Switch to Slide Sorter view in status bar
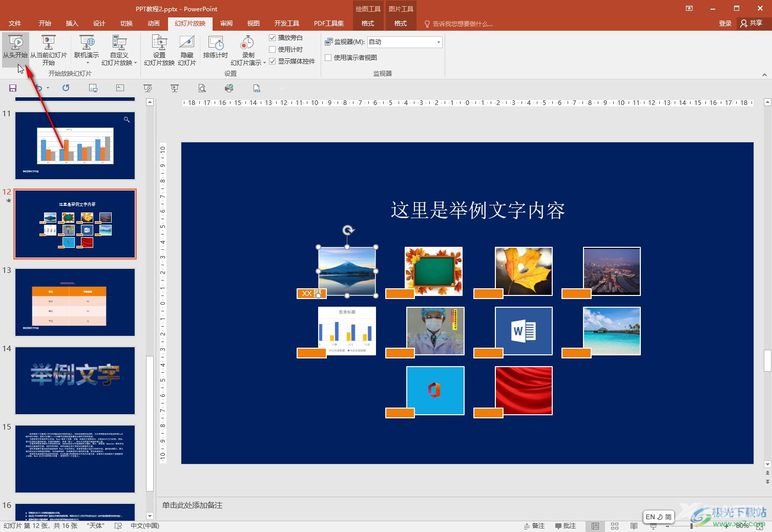 point(615,526)
